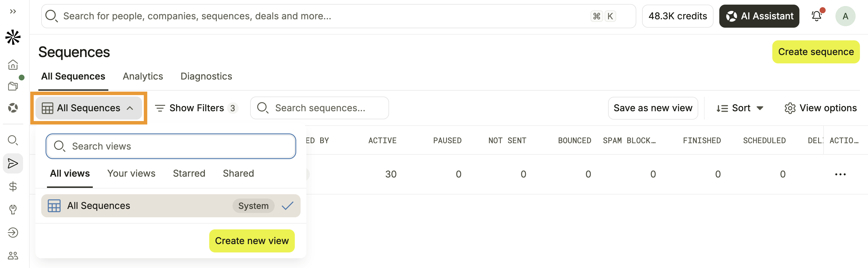
Task: Expand the sidebar with double-chevron icon
Action: click(x=13, y=12)
